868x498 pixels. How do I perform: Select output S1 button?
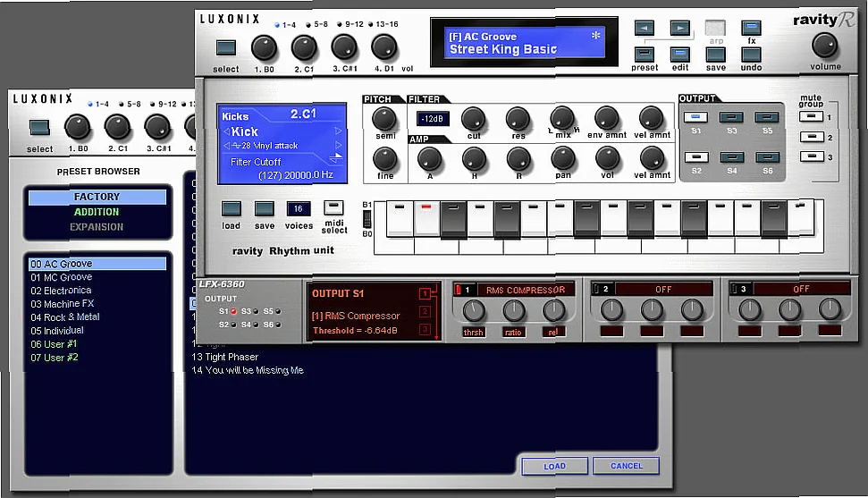695,117
